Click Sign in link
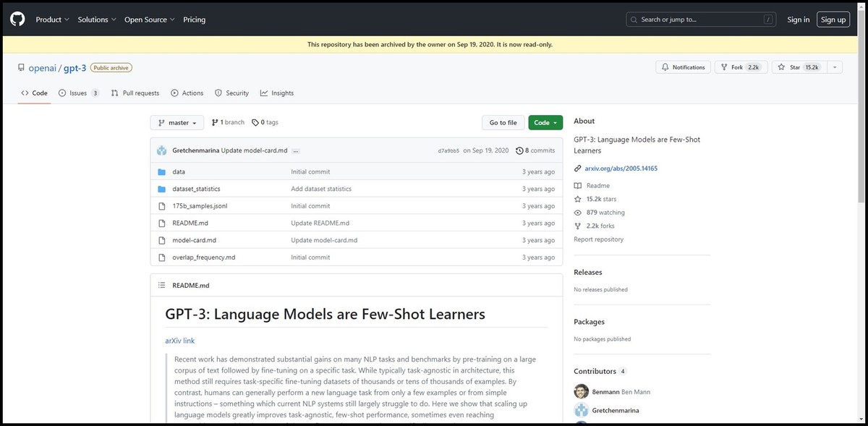Screen dimensions: 868x426 [x=799, y=20]
